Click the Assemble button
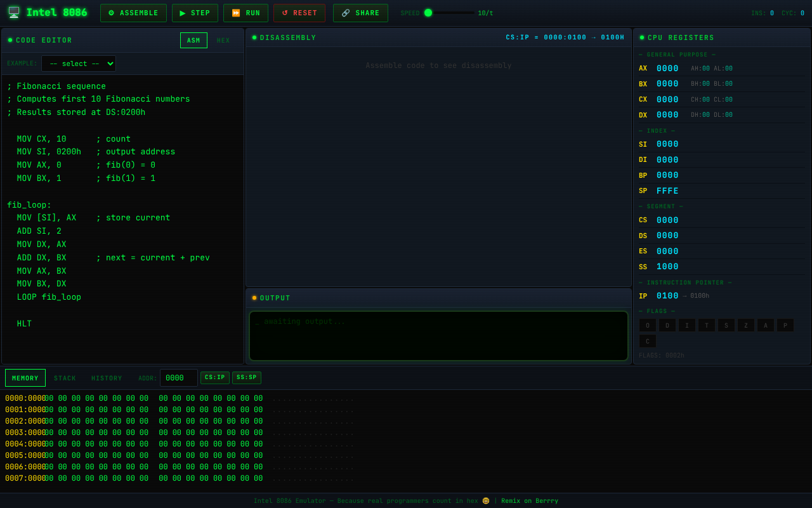Screen dimensions: 812x508 coord(133,13)
